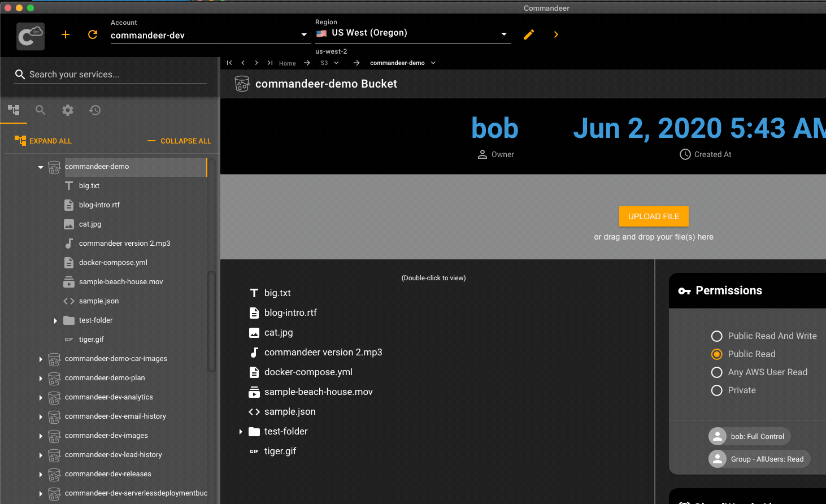
Task: Expand test-folder in the main file list
Action: [241, 432]
